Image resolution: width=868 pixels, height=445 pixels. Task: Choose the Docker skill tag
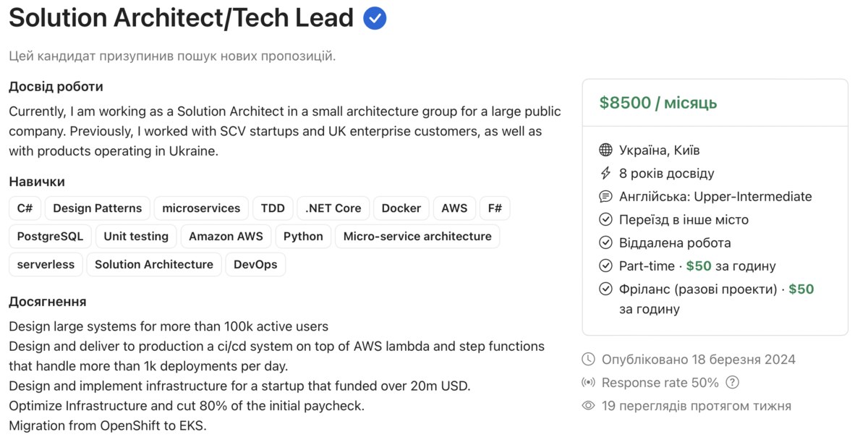click(x=401, y=208)
